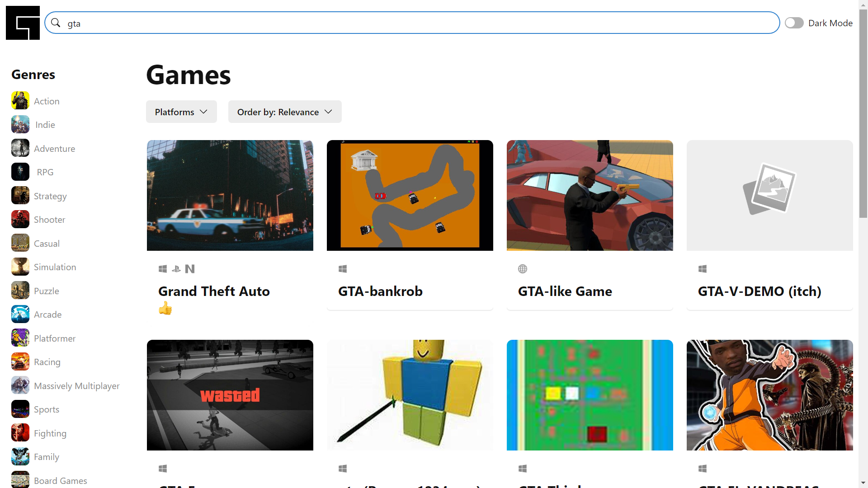The width and height of the screenshot is (868, 488).
Task: Open the Puzzle genre
Action: pyautogui.click(x=46, y=291)
